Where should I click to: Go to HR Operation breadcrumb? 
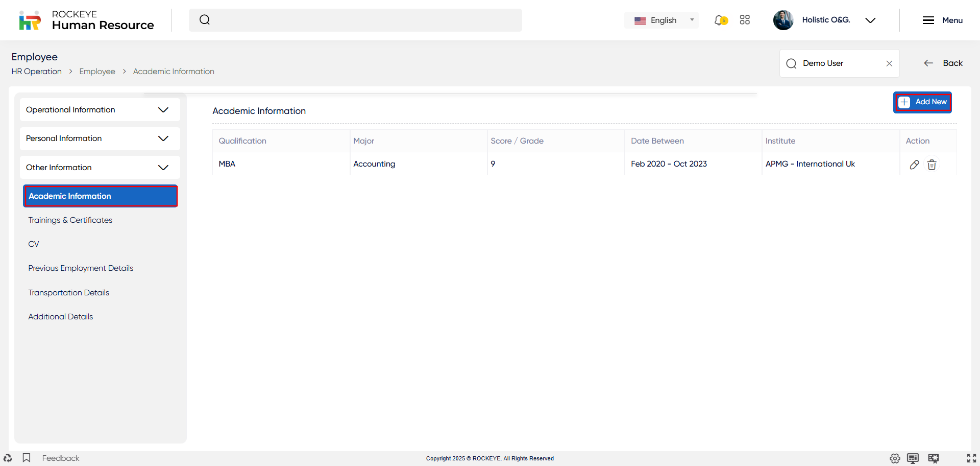pos(37,72)
